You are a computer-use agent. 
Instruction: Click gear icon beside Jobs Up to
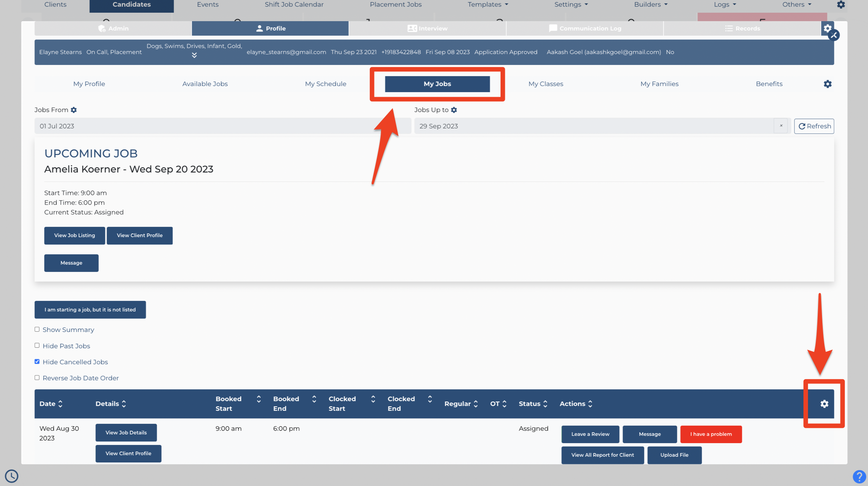coord(454,110)
